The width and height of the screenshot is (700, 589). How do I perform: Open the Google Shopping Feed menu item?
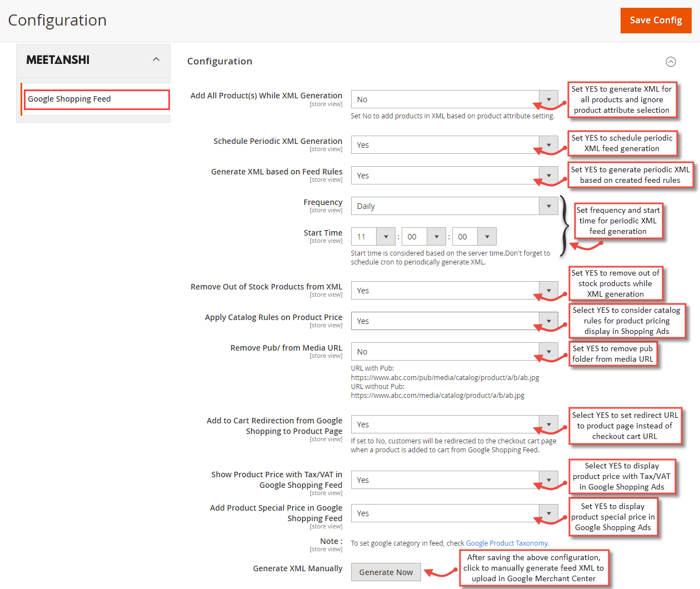pos(97,99)
